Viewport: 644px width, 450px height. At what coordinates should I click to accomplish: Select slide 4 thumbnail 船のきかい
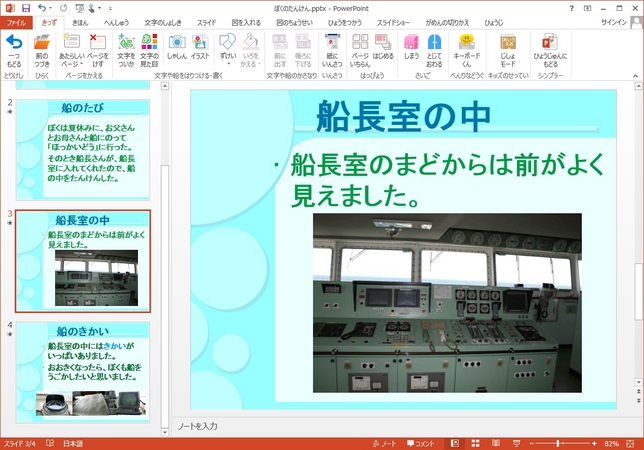[83, 372]
